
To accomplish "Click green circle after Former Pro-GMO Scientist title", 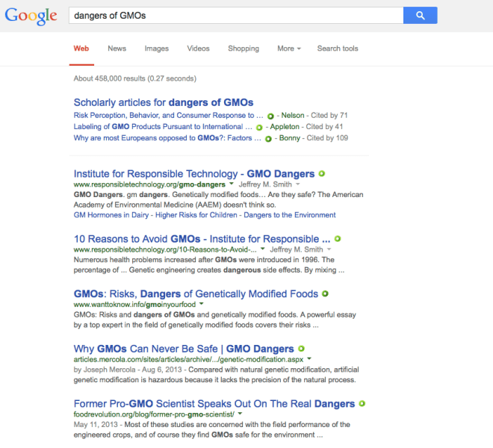I will [x=362, y=404].
